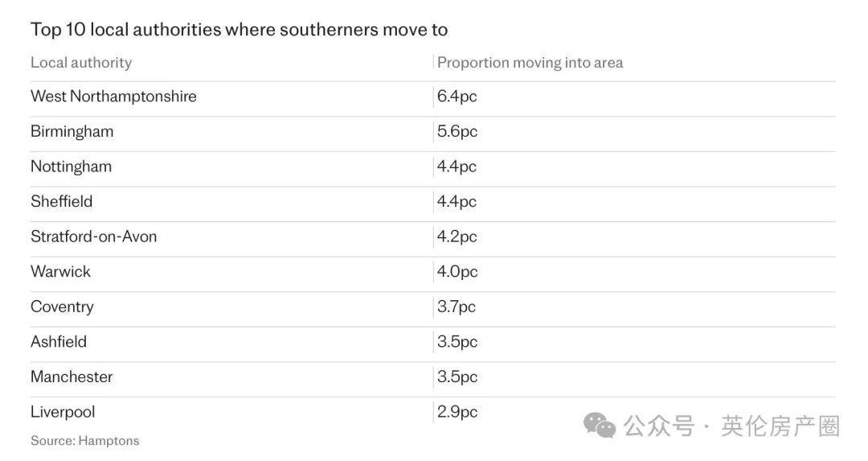Click the 4.2pc value cell
Screen dimensions: 868x461
click(457, 237)
